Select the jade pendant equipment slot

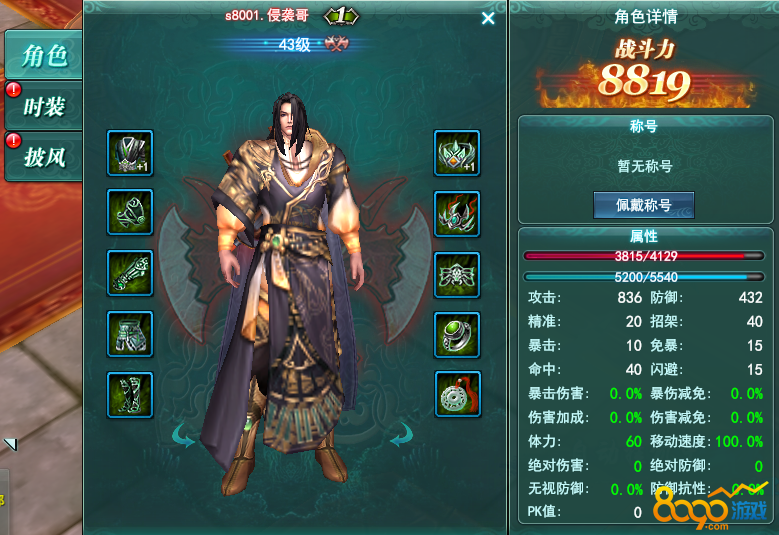[x=458, y=394]
